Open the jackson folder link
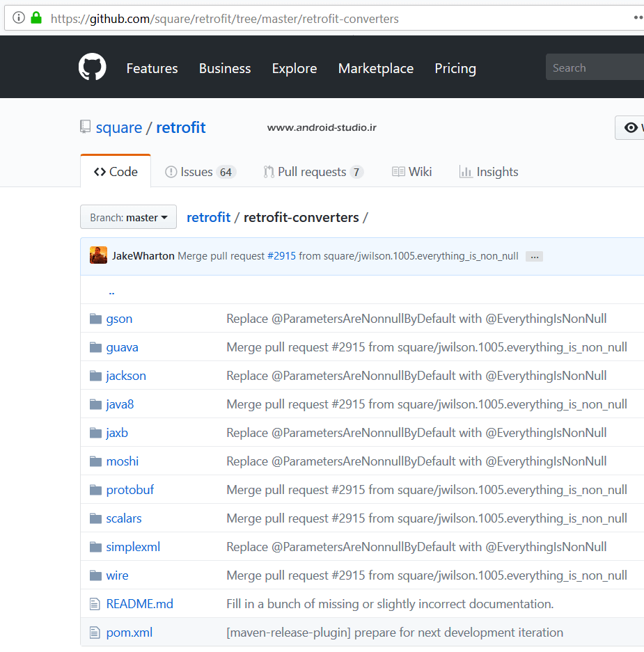The image size is (644, 652). [126, 376]
